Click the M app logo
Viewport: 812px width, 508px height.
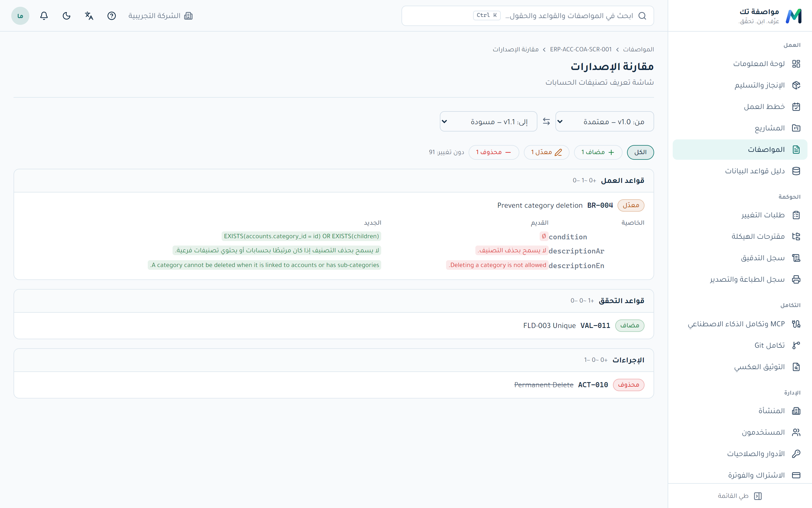tap(794, 16)
